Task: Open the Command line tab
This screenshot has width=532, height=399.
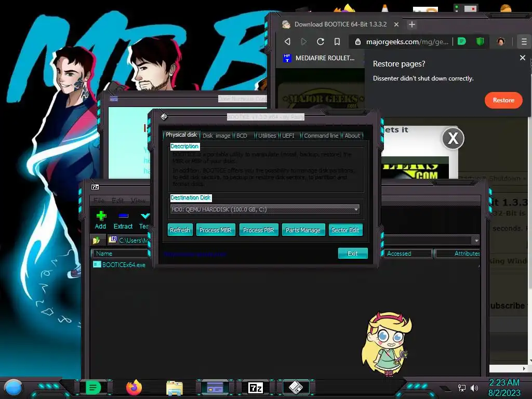Action: 321,136
